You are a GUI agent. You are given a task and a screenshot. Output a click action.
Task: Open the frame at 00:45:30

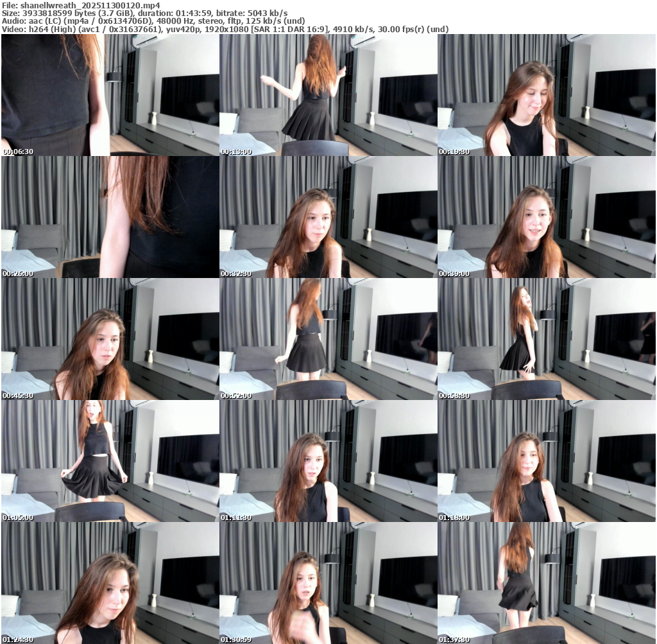110,338
